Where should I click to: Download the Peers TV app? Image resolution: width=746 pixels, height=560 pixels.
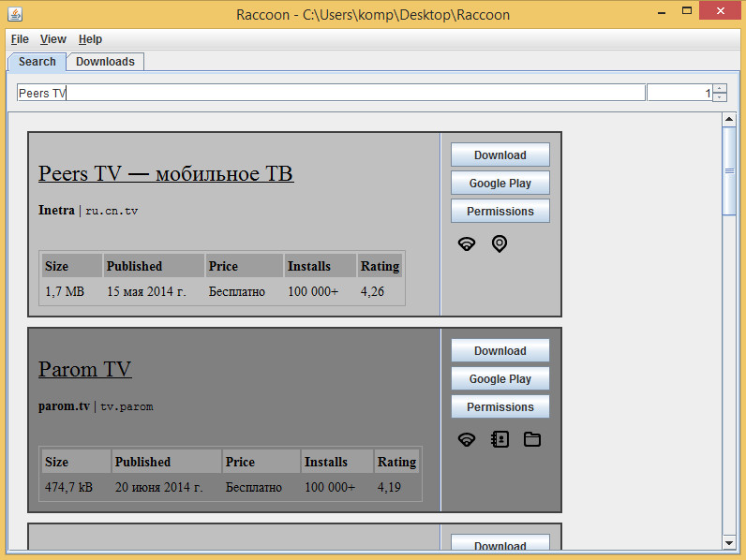click(500, 155)
